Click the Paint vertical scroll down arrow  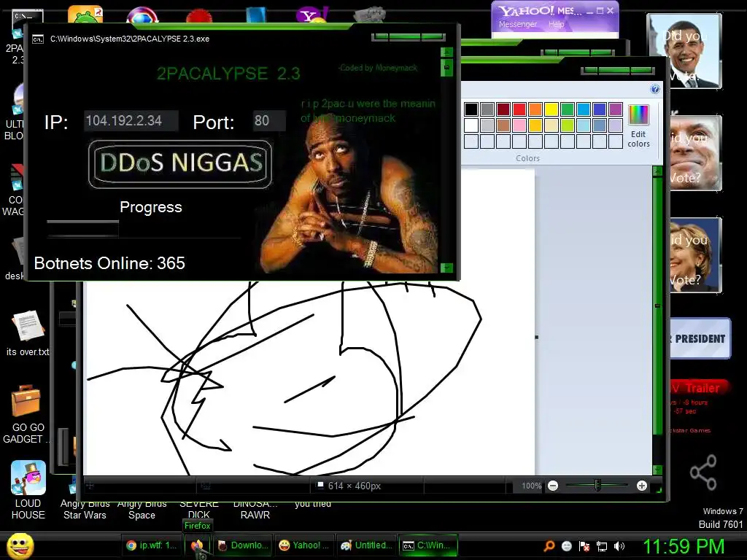(x=657, y=470)
